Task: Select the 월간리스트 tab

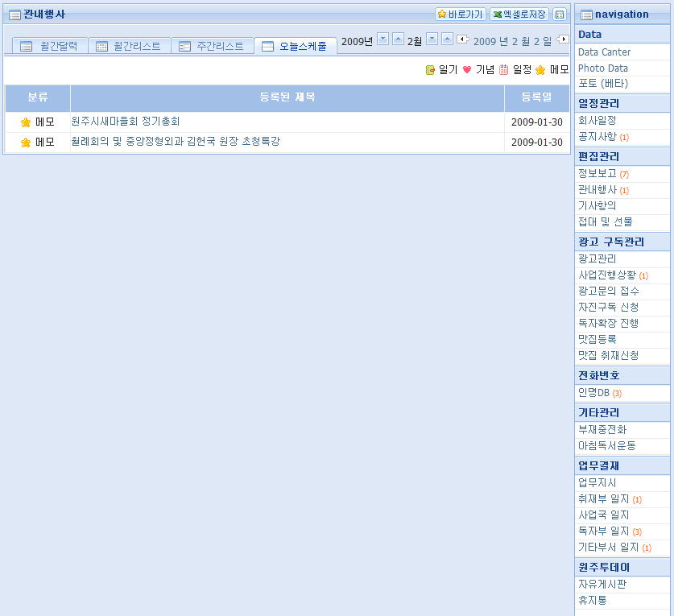Action: [129, 46]
